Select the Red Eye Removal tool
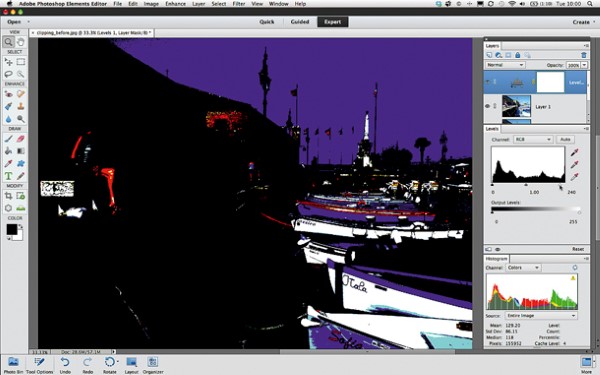The height and width of the screenshot is (375, 600). coord(8,94)
